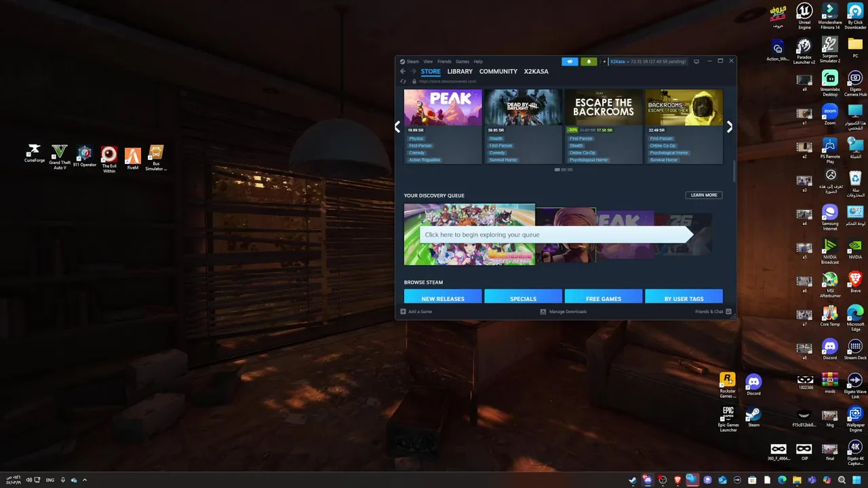This screenshot has width=868, height=488.
Task: Select NVIDIA Broadcast desktop icon
Action: (x=830, y=251)
